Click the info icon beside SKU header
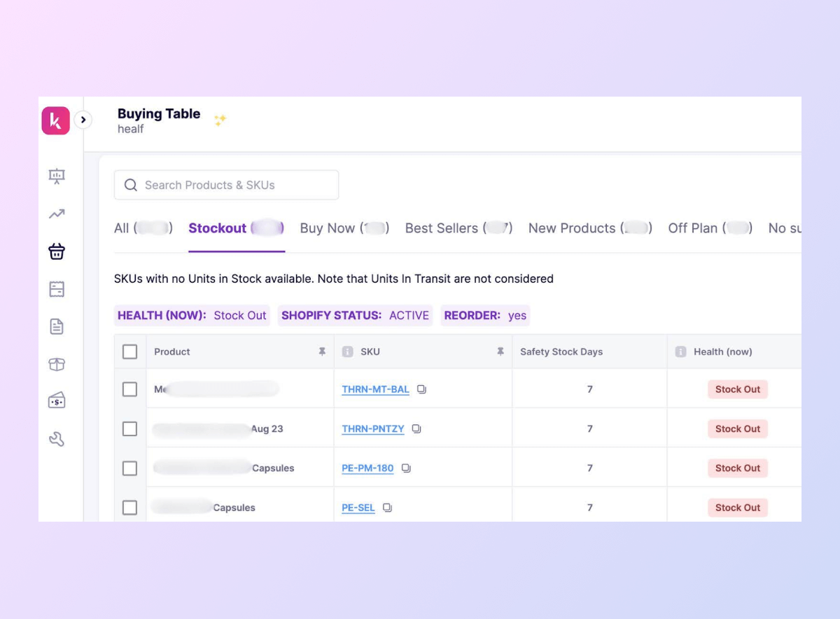 click(347, 352)
